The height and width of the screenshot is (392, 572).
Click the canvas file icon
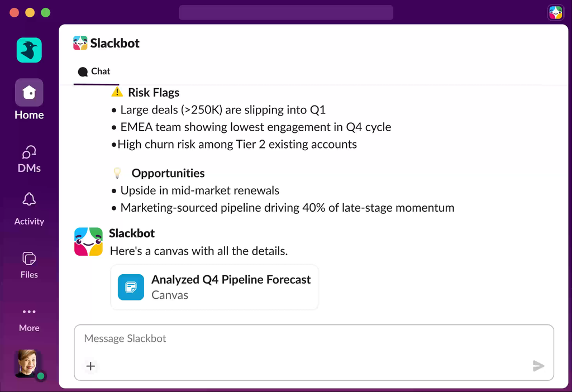click(131, 287)
